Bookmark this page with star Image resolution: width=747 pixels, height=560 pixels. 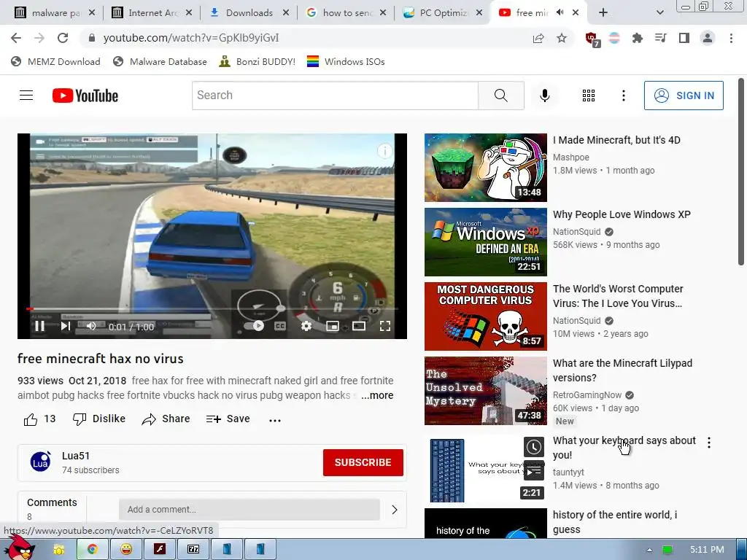(562, 38)
